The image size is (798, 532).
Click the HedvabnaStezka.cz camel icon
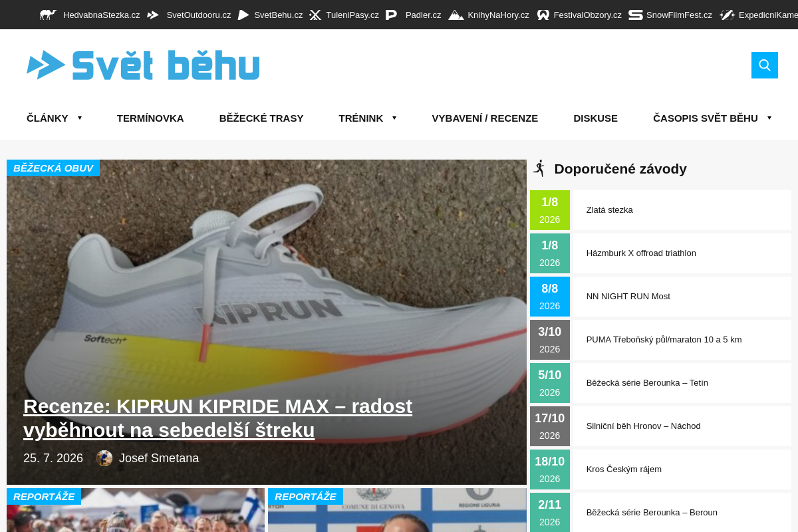click(48, 15)
